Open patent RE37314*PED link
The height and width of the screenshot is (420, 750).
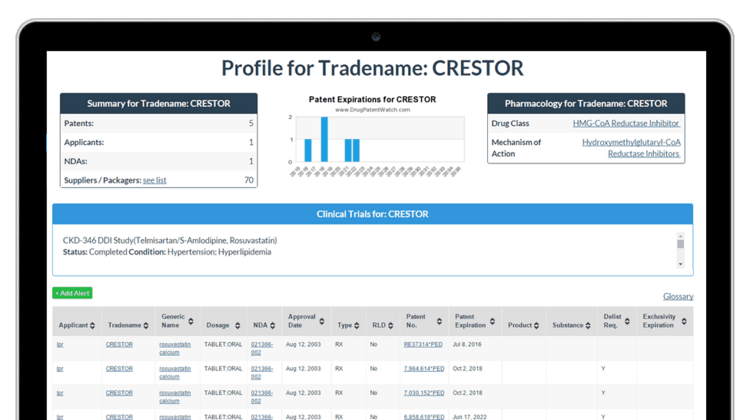423,344
